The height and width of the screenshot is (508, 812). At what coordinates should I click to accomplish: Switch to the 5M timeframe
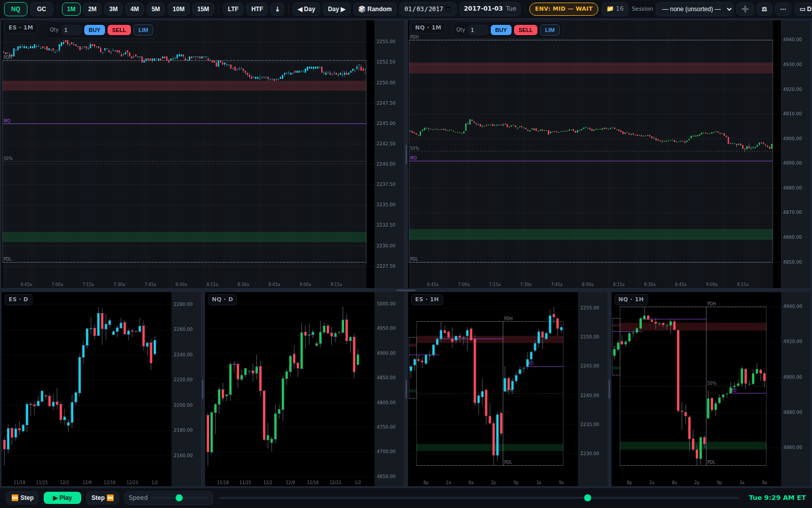coord(156,9)
